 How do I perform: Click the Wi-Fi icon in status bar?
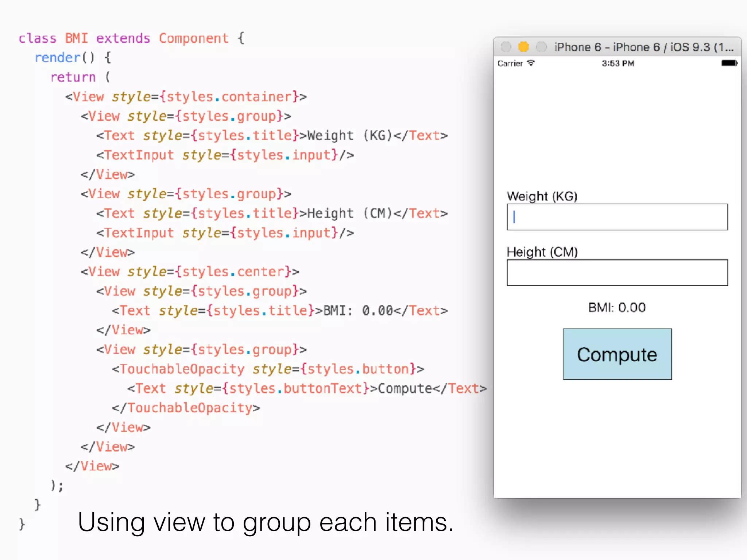click(x=531, y=63)
